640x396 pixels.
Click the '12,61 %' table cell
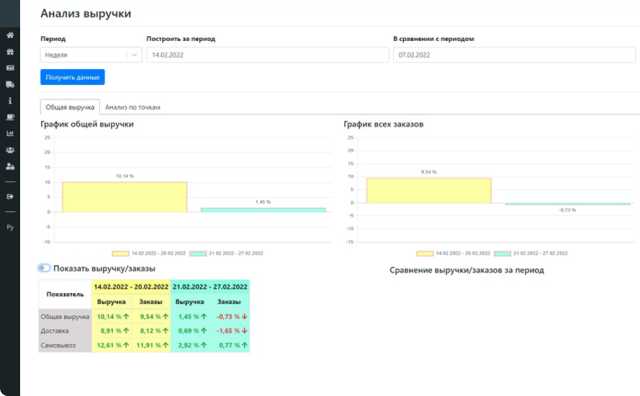pos(112,345)
